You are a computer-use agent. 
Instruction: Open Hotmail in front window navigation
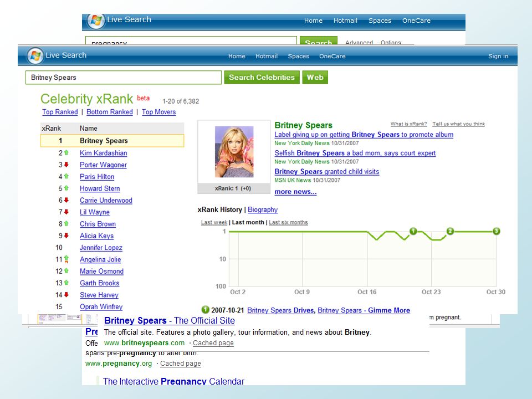pos(267,57)
